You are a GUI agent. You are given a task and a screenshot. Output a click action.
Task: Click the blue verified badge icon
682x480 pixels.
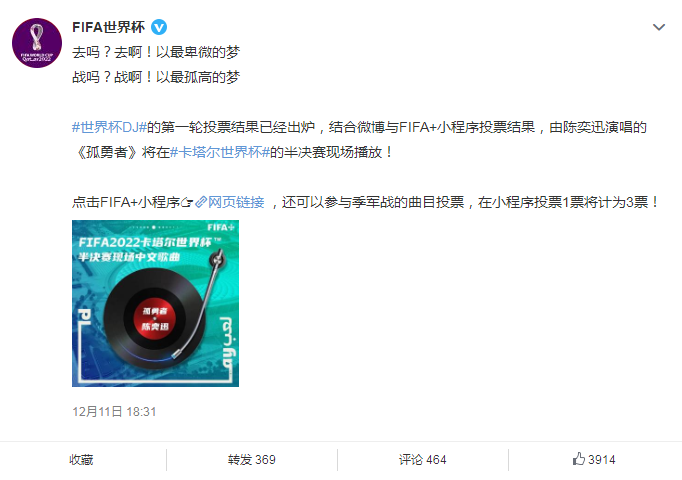click(159, 27)
